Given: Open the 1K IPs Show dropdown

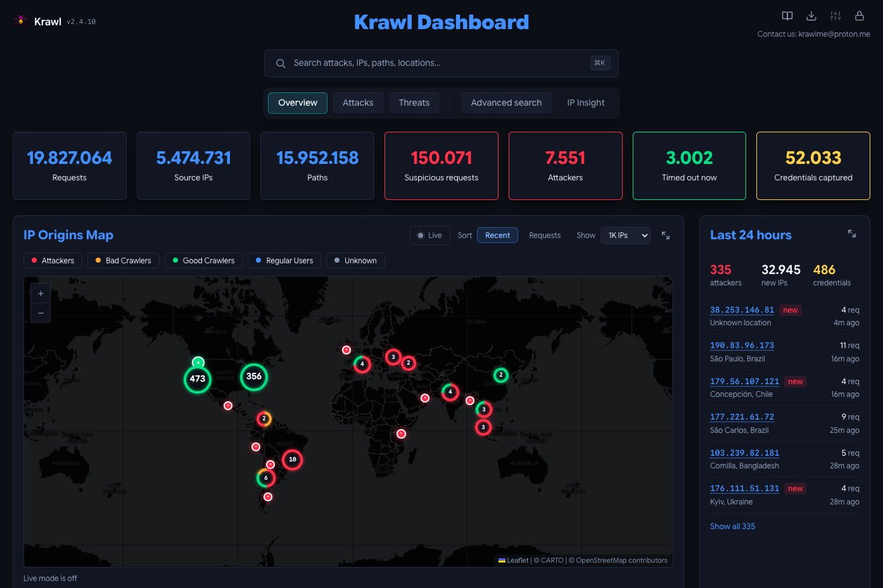Looking at the screenshot, I should pyautogui.click(x=625, y=235).
